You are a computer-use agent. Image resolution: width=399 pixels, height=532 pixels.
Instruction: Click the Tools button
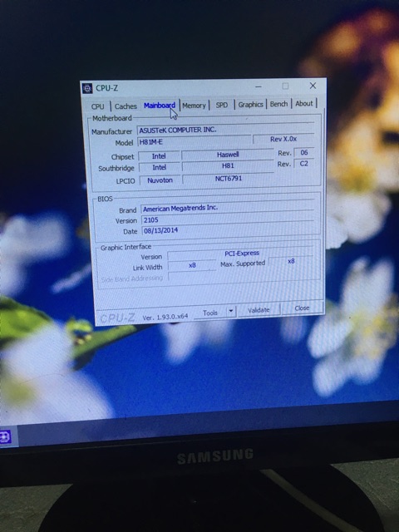(210, 313)
